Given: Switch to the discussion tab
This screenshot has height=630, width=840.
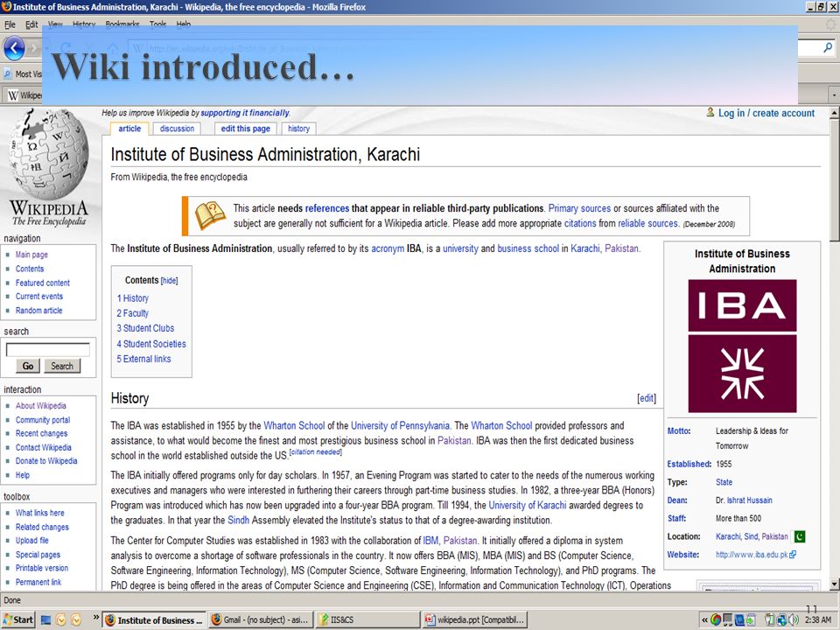Looking at the screenshot, I should pyautogui.click(x=177, y=129).
